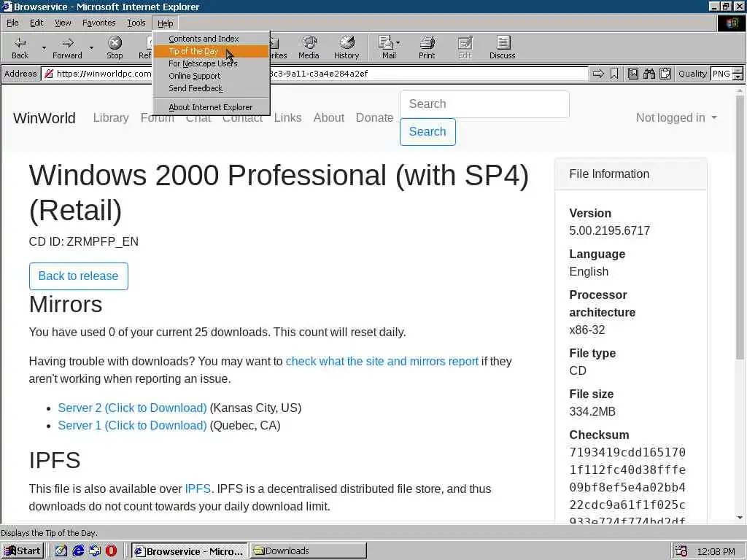Click the scrollbar down arrow

(740, 518)
